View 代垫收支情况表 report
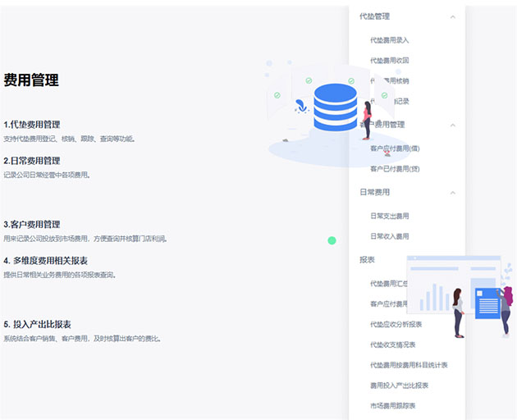This screenshot has width=517, height=420. pyautogui.click(x=392, y=345)
